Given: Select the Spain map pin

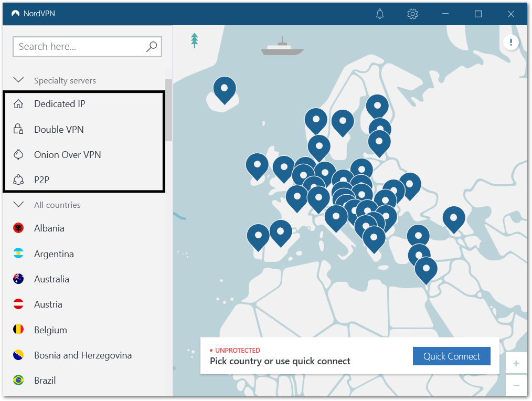Looking at the screenshot, I should [281, 233].
